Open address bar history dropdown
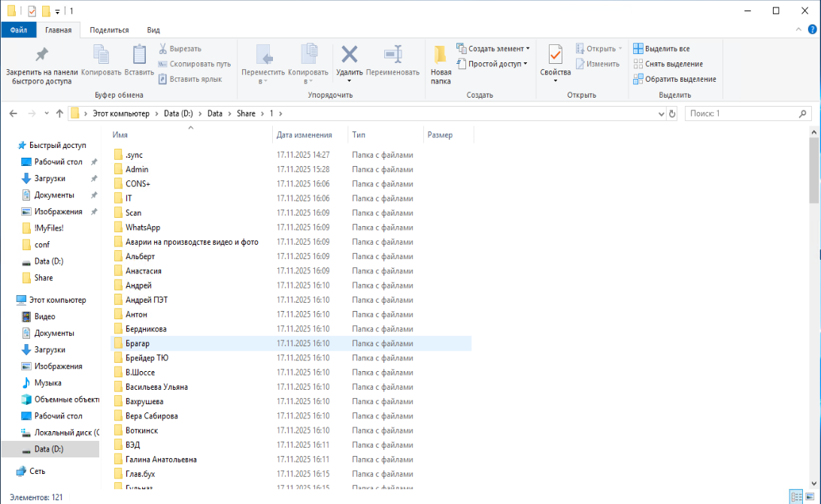This screenshot has height=504, width=821. pyautogui.click(x=660, y=113)
